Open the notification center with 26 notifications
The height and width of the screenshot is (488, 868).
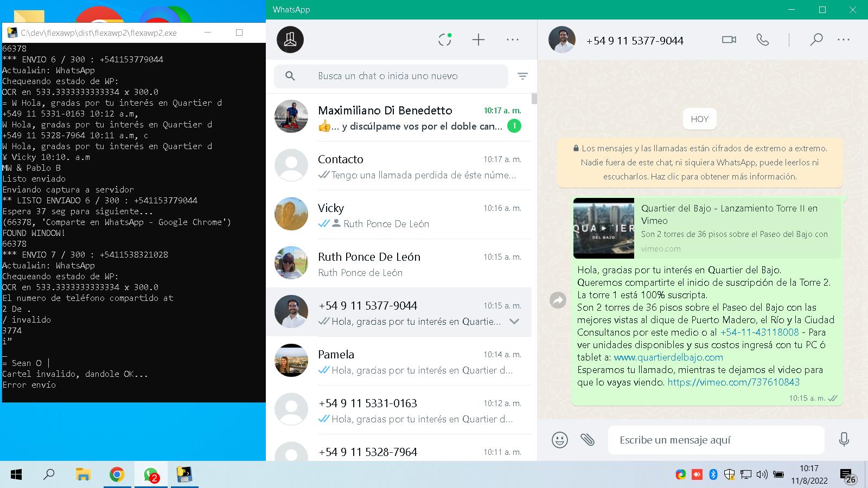(848, 476)
